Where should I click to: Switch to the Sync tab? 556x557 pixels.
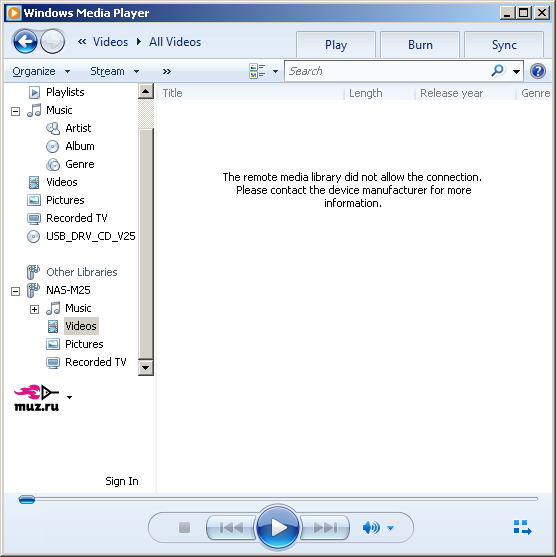click(504, 45)
